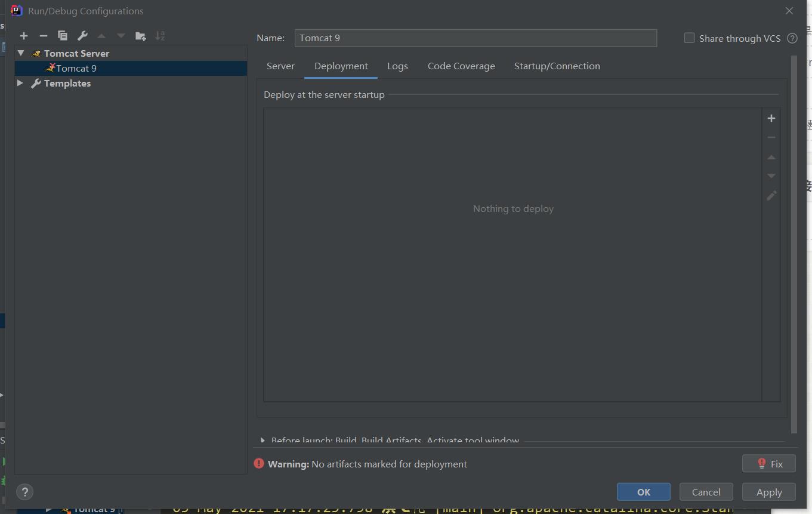Open edit templates wrench icon in toolbar
Image resolution: width=812 pixels, height=514 pixels.
point(82,36)
